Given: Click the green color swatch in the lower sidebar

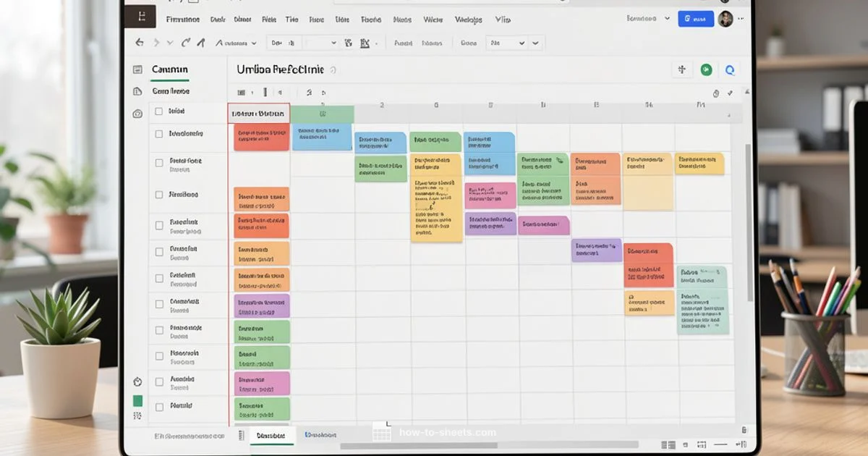Looking at the screenshot, I should 140,398.
